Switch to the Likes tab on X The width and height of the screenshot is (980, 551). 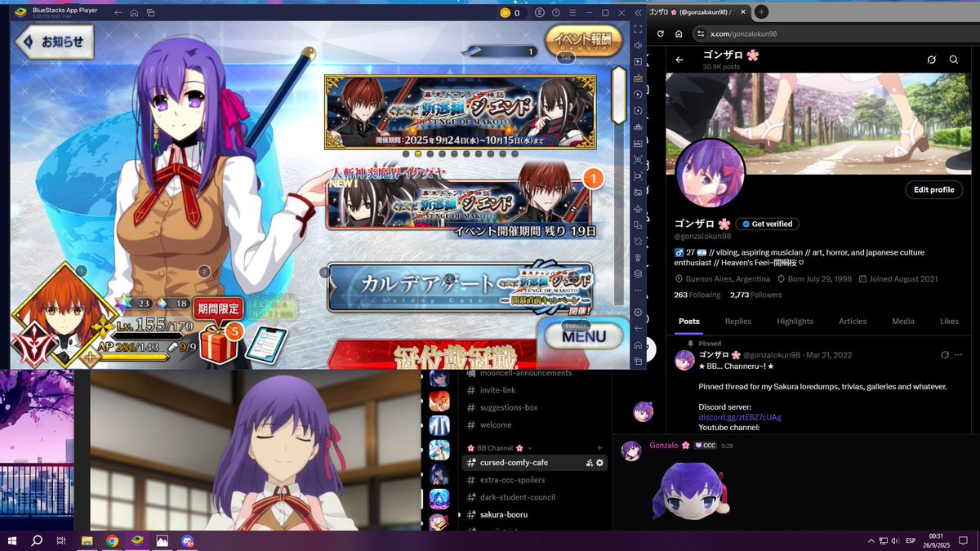(949, 321)
